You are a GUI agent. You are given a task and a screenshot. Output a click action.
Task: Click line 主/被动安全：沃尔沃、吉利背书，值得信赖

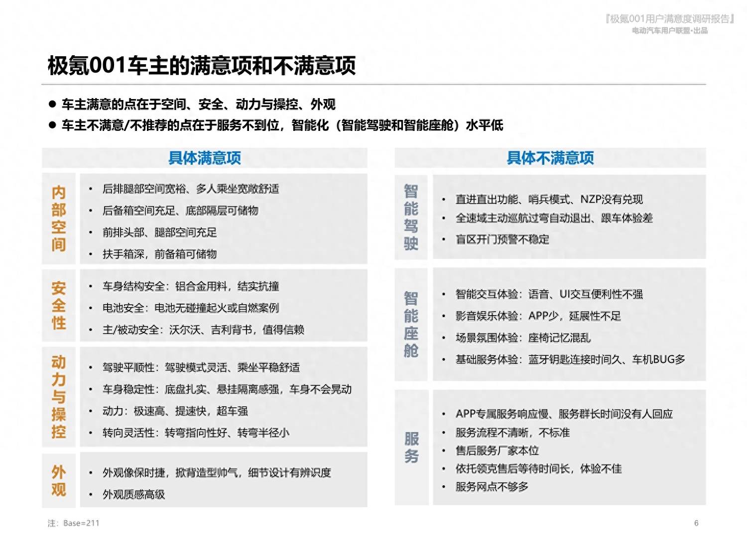click(203, 330)
